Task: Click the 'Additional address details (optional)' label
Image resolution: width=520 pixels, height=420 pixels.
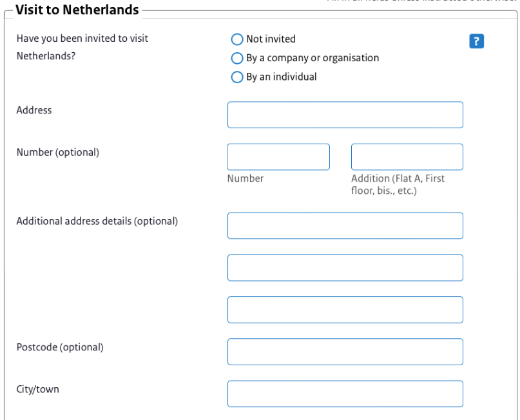Action: coord(97,220)
